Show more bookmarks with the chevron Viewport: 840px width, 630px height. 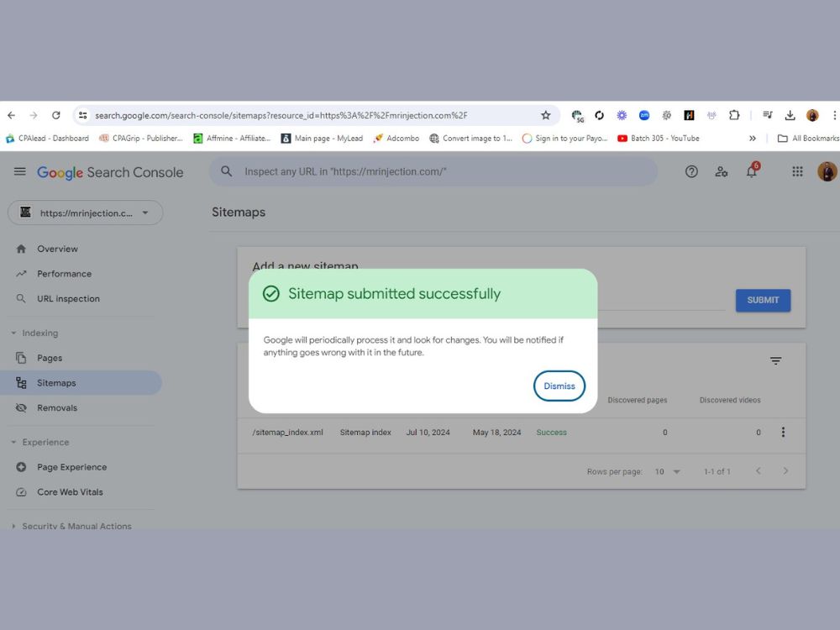(752, 139)
